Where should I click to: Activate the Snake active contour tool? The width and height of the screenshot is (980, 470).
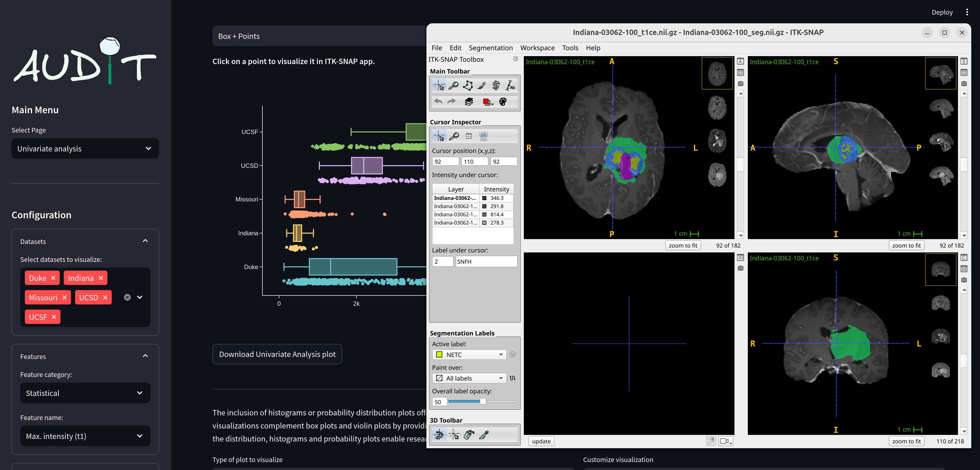point(496,86)
